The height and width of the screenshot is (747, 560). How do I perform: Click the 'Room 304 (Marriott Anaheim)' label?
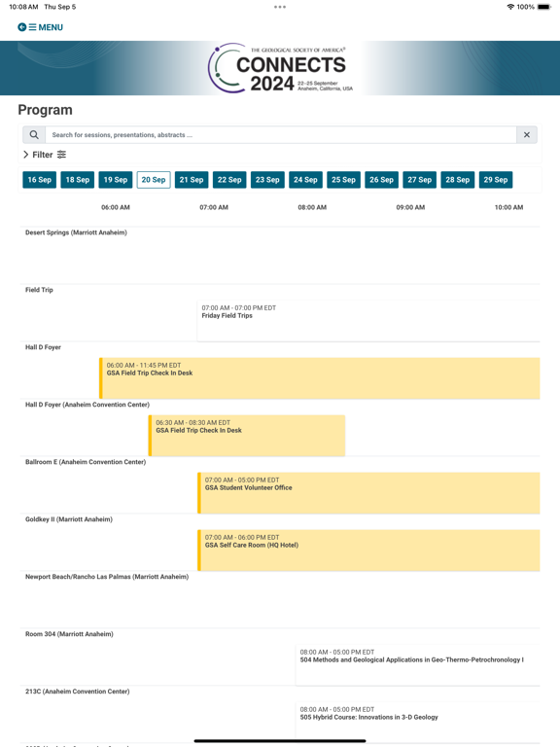coord(70,634)
